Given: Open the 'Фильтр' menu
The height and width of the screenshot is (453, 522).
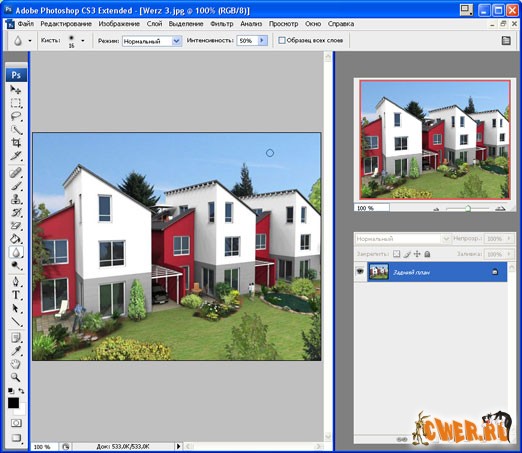Looking at the screenshot, I should [x=222, y=24].
